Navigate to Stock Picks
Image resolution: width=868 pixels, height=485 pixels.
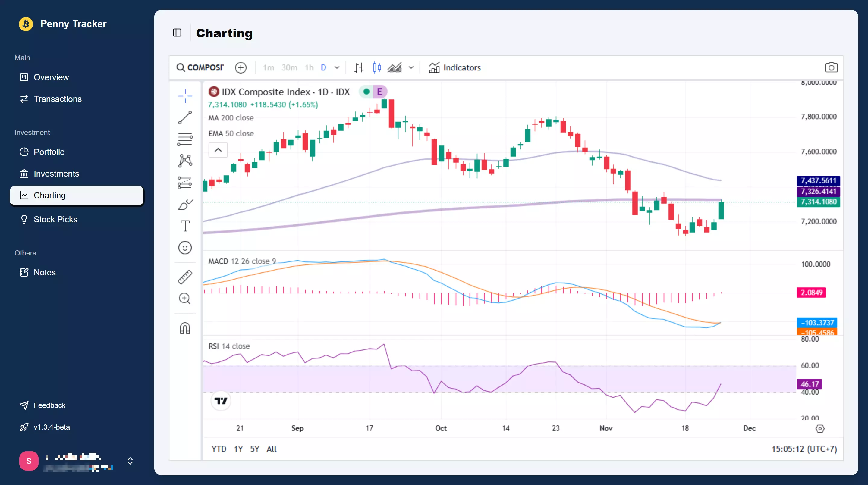(77, 219)
